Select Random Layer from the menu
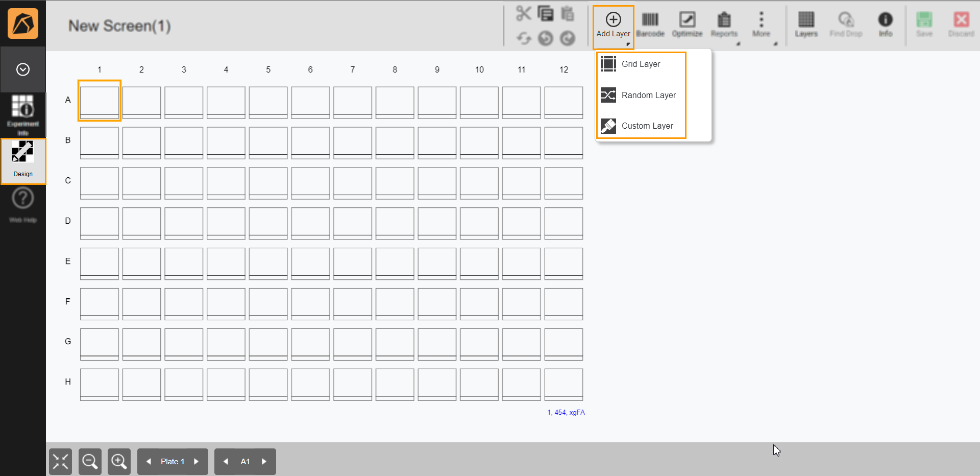The height and width of the screenshot is (476, 980). pos(641,95)
